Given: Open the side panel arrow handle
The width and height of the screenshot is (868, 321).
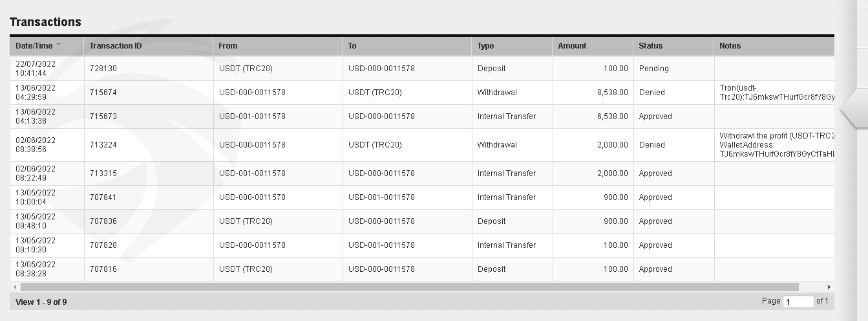Looking at the screenshot, I should click(853, 107).
